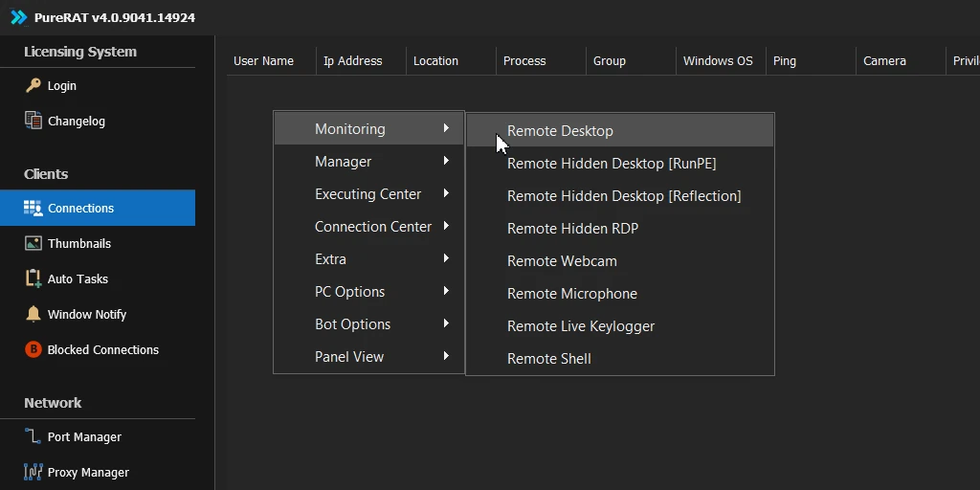Click the Auto Tasks clipboard icon
This screenshot has height=490, width=980.
33,278
